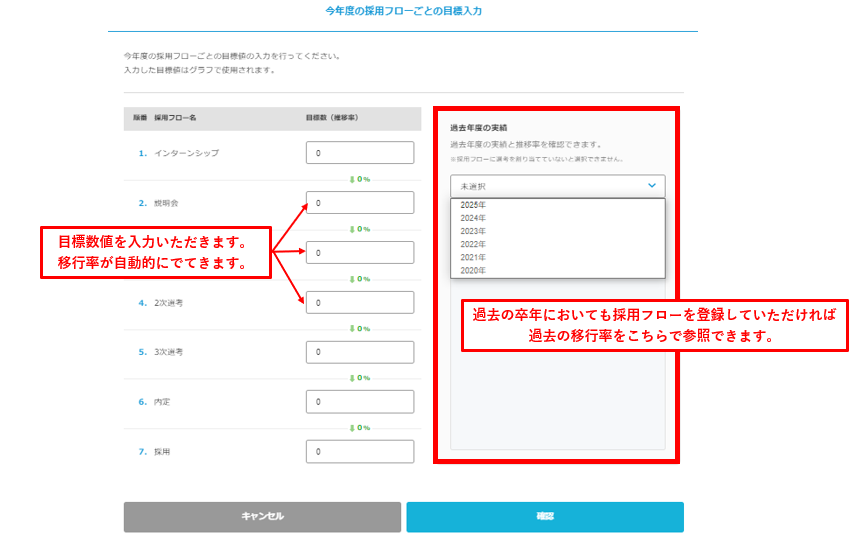Screen dimensions: 862x540
Task: Focus the 3次選考 target input
Action: (359, 352)
